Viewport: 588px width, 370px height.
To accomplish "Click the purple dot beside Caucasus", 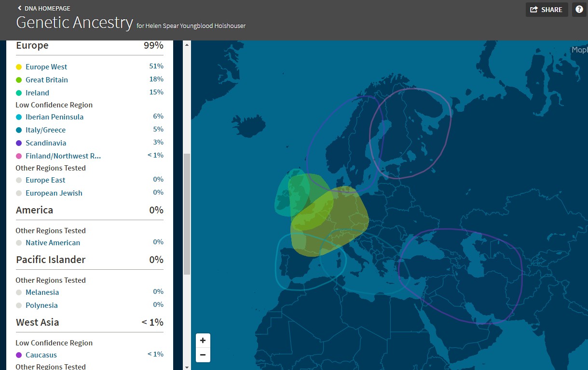I will [x=19, y=354].
